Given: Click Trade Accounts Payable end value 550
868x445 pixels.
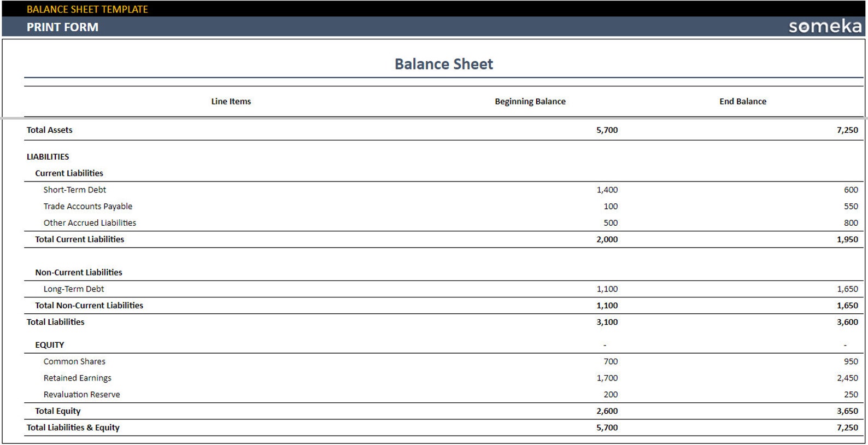Looking at the screenshot, I should pyautogui.click(x=851, y=206).
